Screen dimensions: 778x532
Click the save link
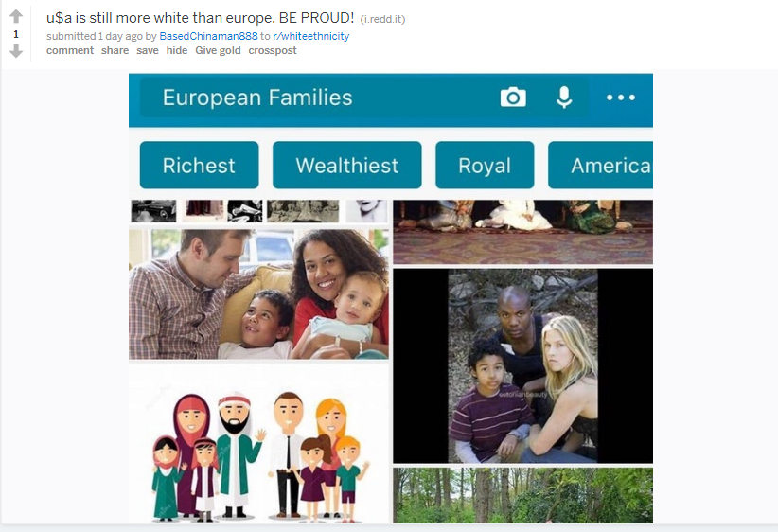point(148,50)
